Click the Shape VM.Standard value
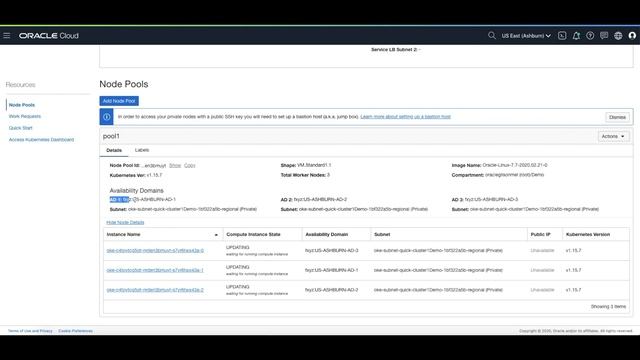The image size is (640, 360). (x=314, y=165)
